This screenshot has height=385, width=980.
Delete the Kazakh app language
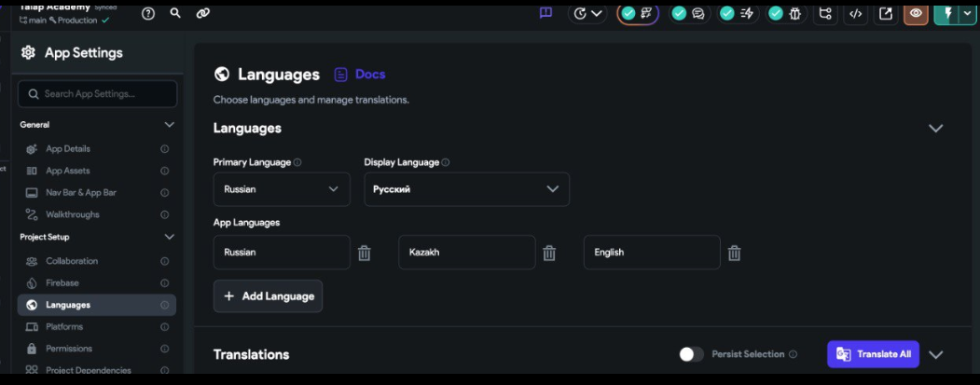(549, 253)
